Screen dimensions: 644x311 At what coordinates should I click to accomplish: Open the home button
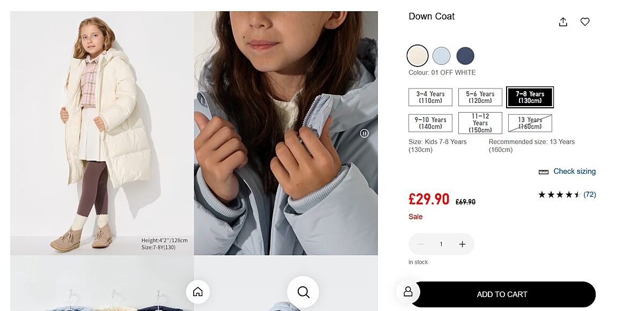tap(197, 292)
